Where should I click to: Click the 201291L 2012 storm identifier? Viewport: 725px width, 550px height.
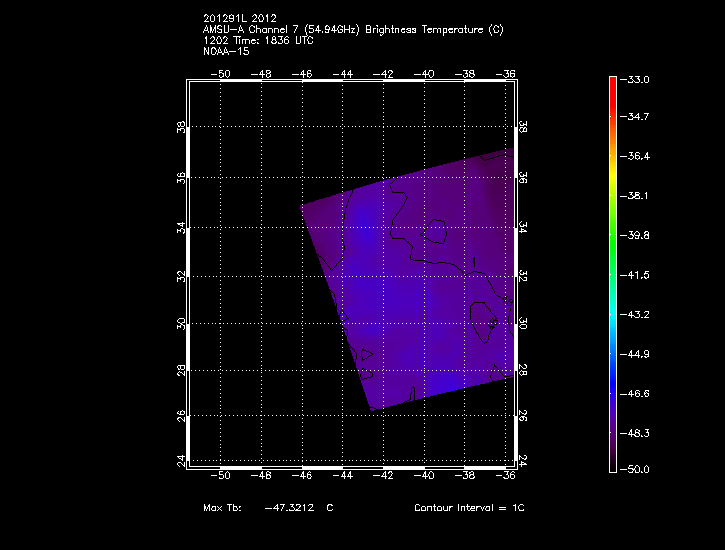click(242, 19)
